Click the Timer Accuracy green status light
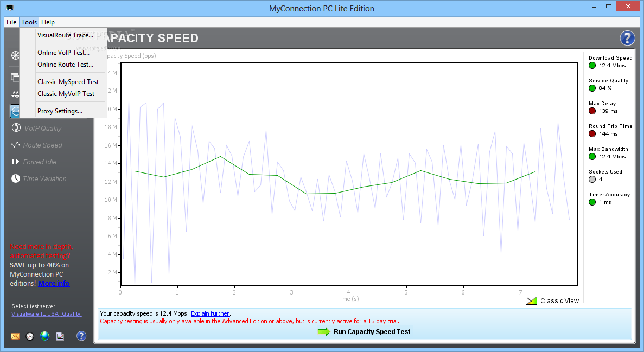Viewport: 644px width, 352px height. (592, 202)
